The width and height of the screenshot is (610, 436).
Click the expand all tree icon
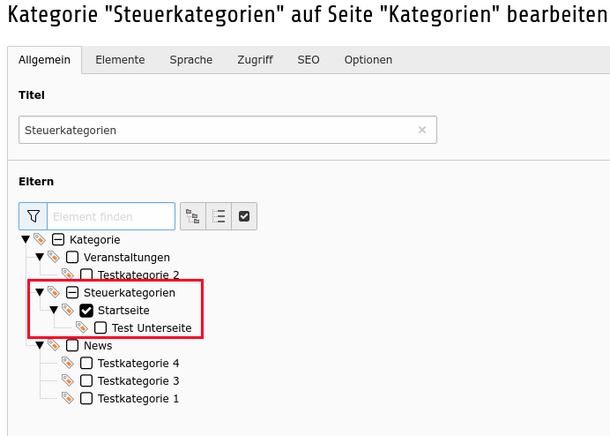pyautogui.click(x=193, y=216)
